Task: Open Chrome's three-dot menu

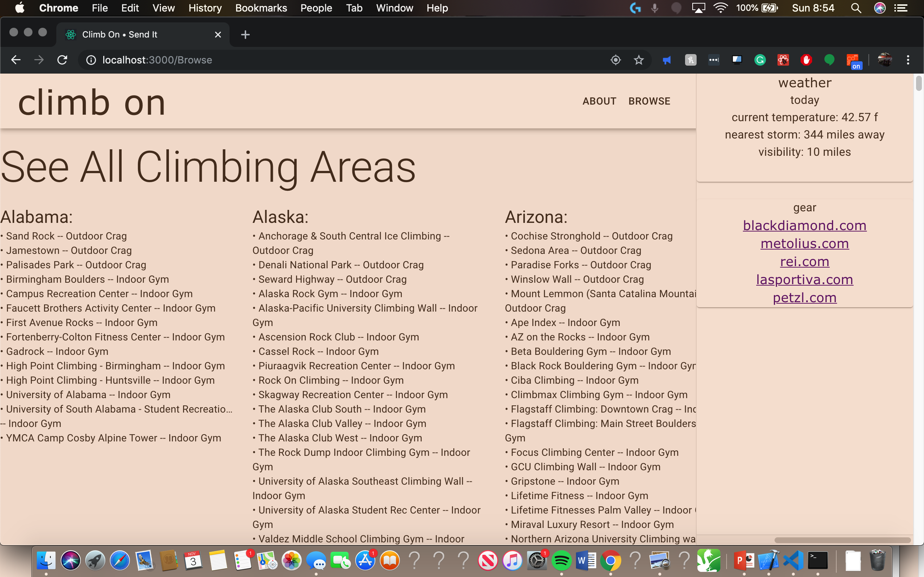Action: pyautogui.click(x=908, y=60)
